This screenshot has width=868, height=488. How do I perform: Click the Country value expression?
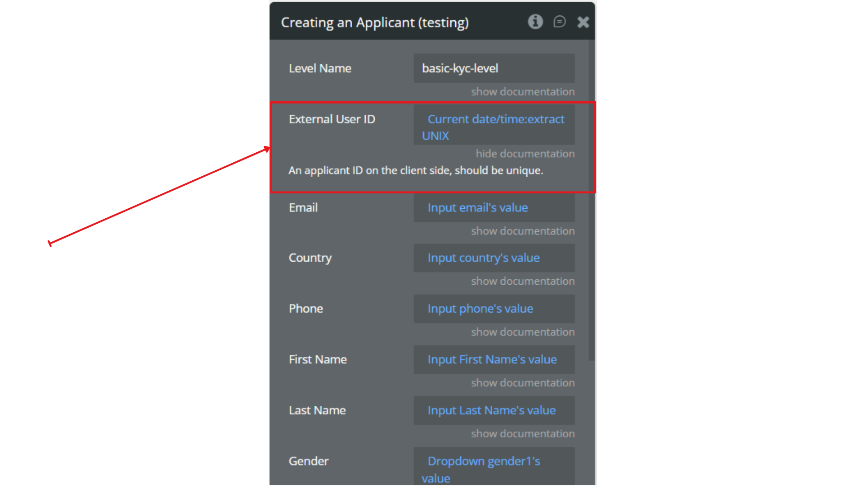(494, 258)
